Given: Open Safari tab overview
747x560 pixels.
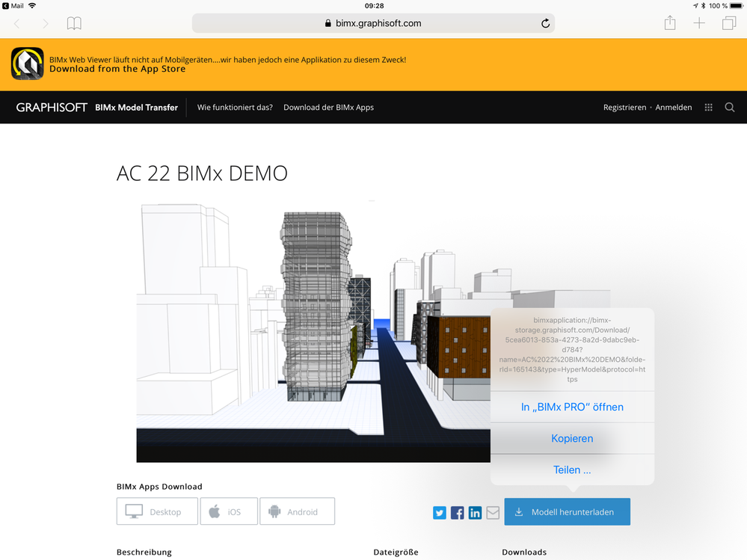Looking at the screenshot, I should coord(728,23).
